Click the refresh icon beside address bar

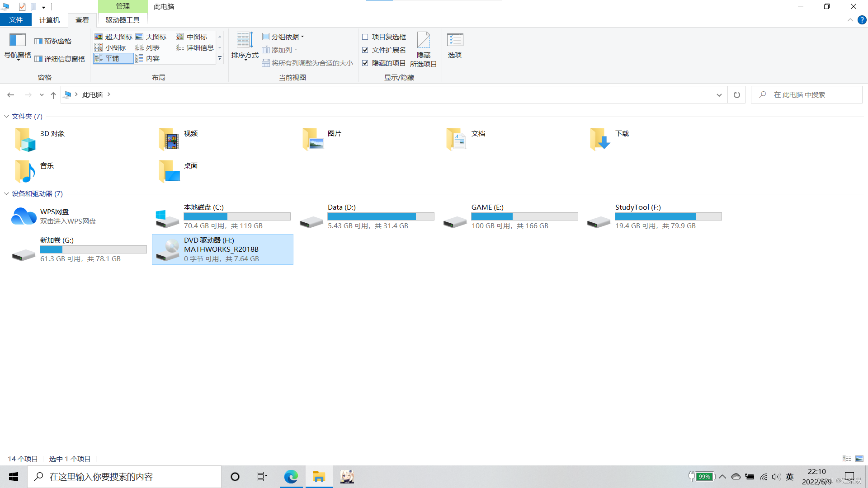[x=736, y=95]
